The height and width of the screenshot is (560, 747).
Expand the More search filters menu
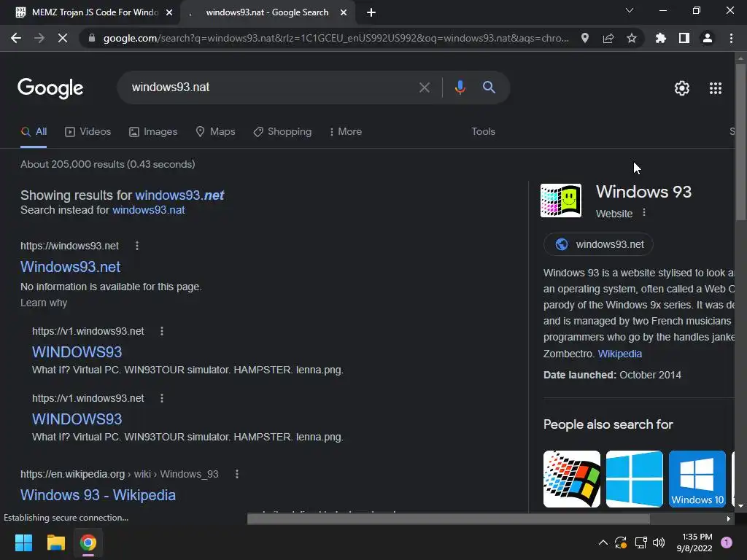346,131
